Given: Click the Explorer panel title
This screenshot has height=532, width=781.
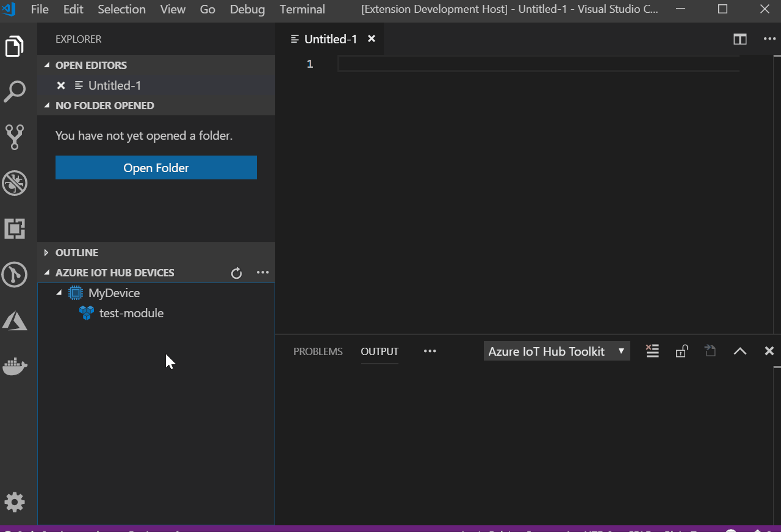Looking at the screenshot, I should pos(79,39).
